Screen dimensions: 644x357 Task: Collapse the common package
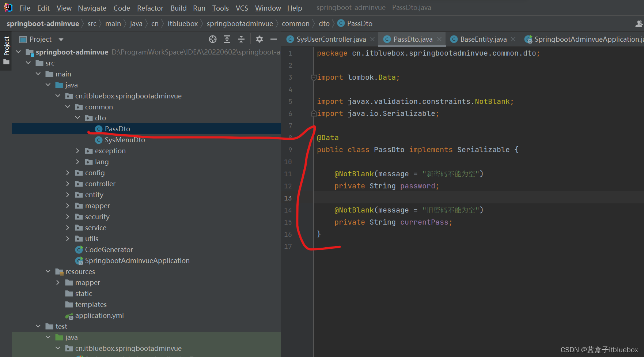[x=68, y=107]
